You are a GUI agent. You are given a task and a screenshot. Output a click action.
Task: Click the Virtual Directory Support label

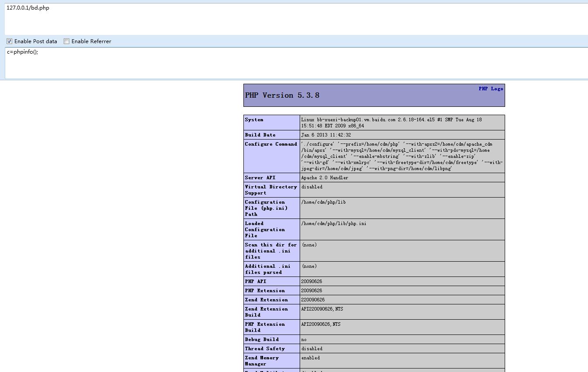pos(271,190)
